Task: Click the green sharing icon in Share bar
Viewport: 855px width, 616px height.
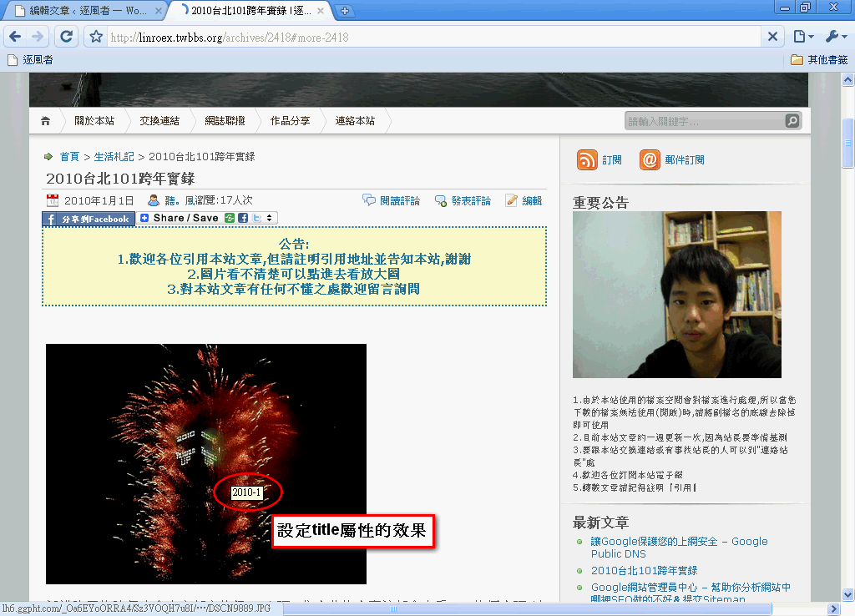Action: 230,218
